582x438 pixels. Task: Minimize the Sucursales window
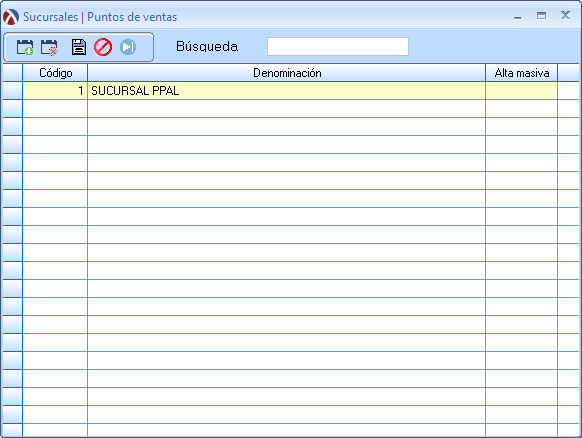(517, 16)
